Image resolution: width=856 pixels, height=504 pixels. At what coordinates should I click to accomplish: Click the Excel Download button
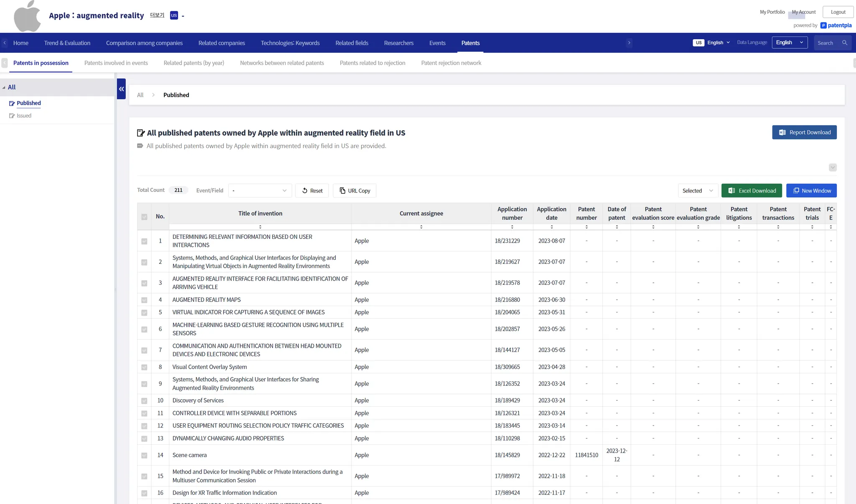tap(752, 191)
